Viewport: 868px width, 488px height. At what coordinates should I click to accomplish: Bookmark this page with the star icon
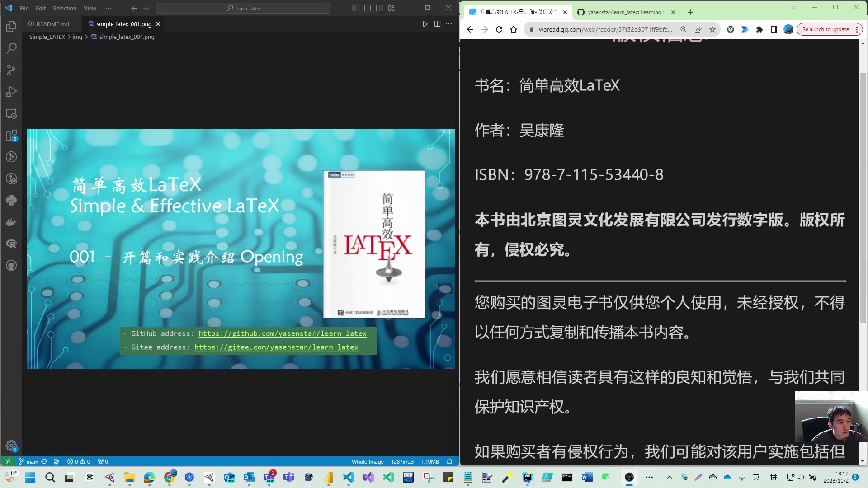712,29
